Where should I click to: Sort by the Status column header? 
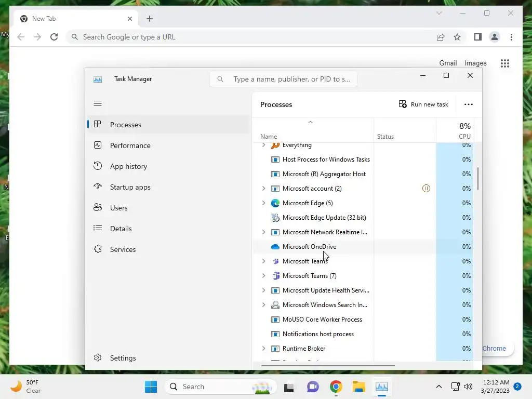click(405, 130)
